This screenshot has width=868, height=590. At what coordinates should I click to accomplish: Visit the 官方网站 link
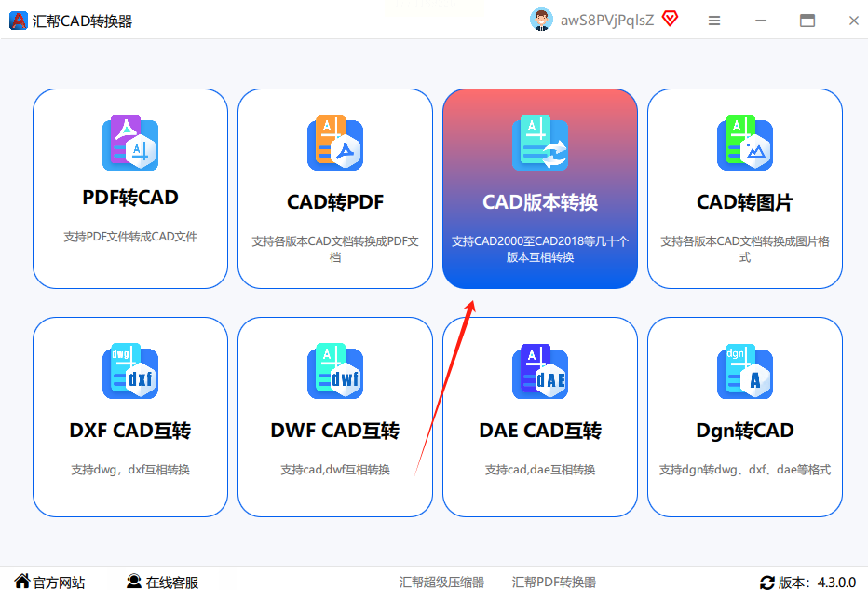click(x=59, y=583)
